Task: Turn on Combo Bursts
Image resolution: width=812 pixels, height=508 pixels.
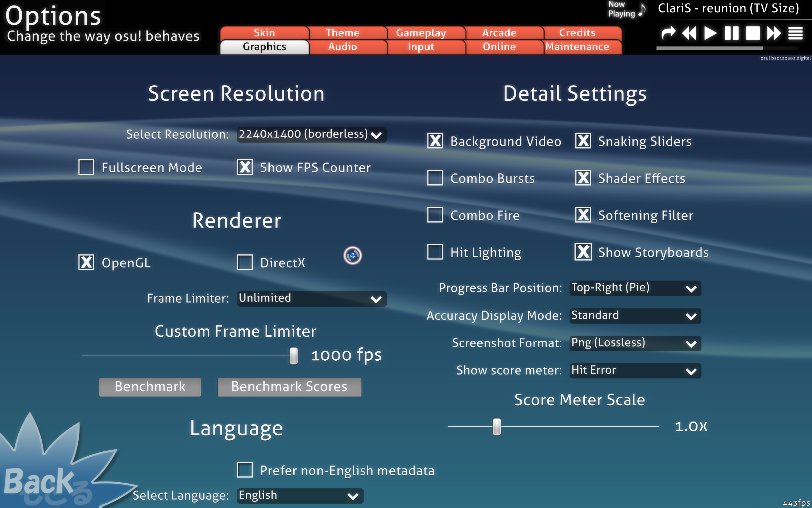Action: click(435, 178)
